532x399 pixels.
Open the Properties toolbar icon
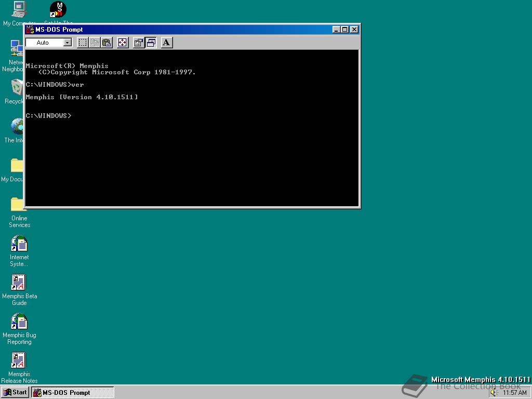138,43
